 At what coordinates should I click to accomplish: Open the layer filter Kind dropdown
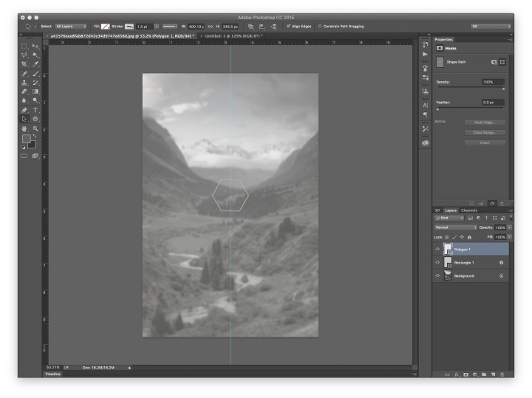click(x=449, y=218)
